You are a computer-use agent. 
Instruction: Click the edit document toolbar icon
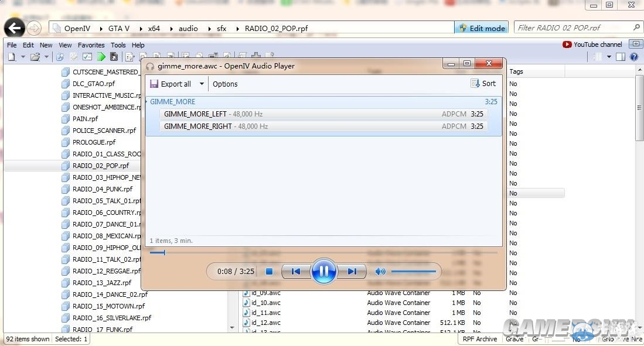(130, 57)
